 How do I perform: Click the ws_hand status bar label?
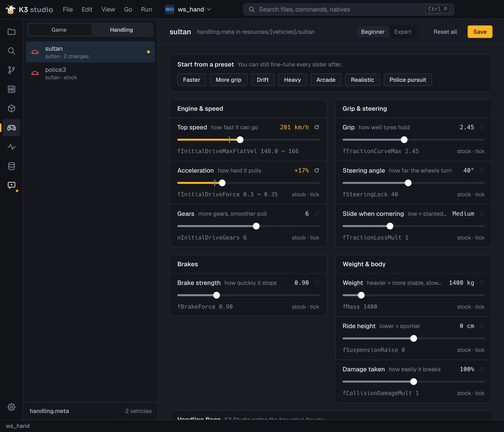(x=18, y=426)
